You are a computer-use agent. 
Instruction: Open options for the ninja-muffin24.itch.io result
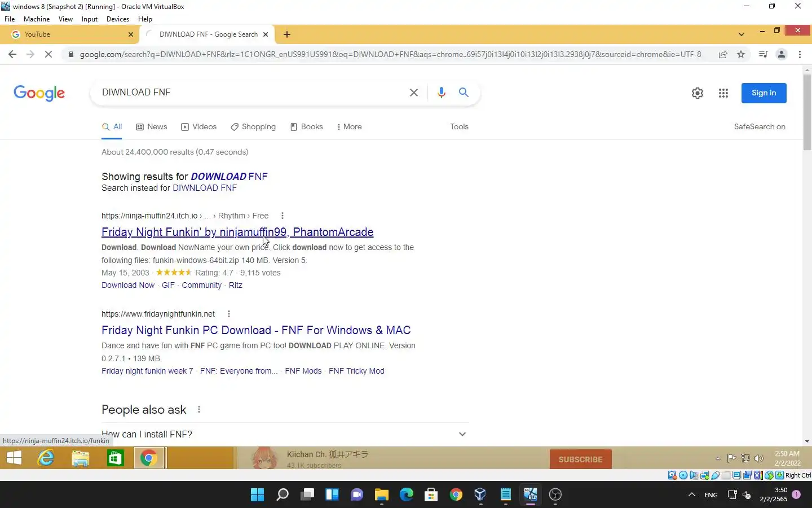click(x=283, y=216)
